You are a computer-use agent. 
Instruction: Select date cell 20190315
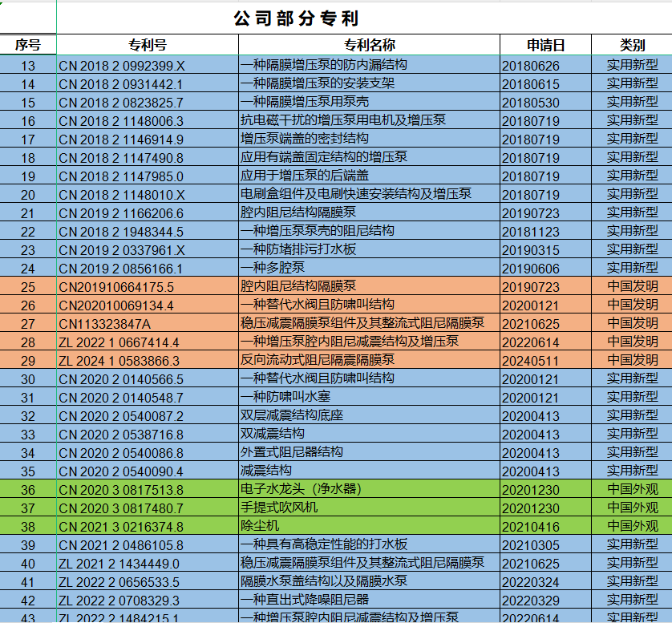[545, 249]
